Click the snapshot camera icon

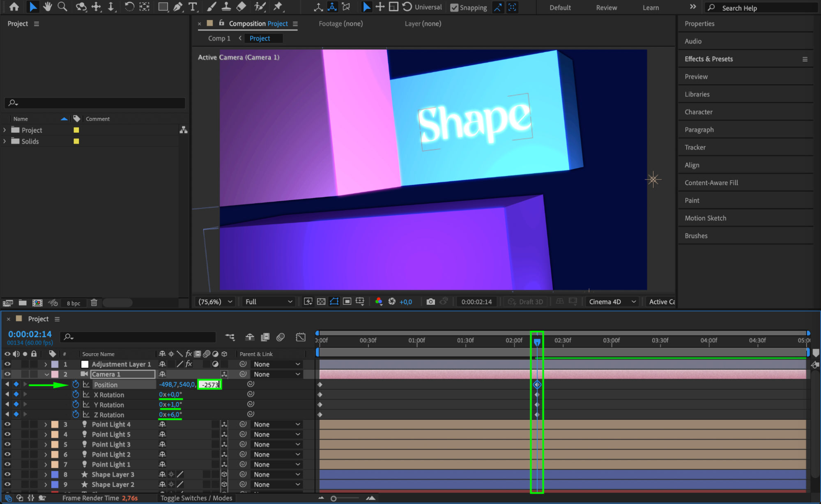[430, 301]
